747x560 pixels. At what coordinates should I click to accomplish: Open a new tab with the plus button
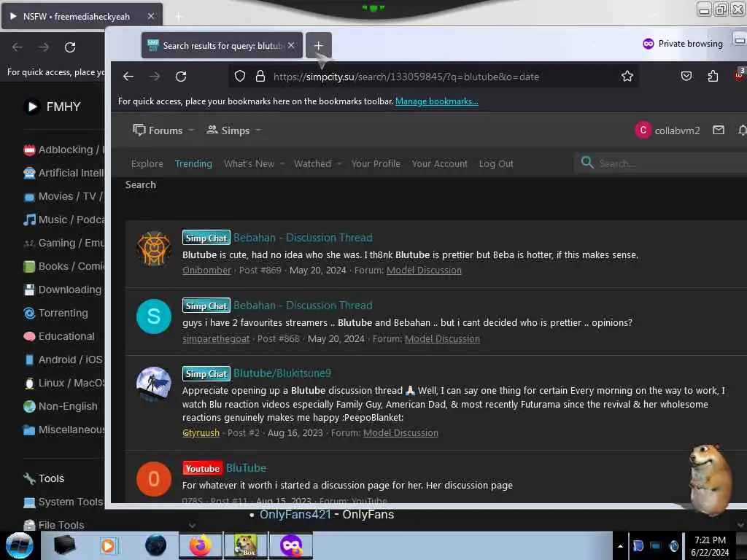pyautogui.click(x=318, y=45)
